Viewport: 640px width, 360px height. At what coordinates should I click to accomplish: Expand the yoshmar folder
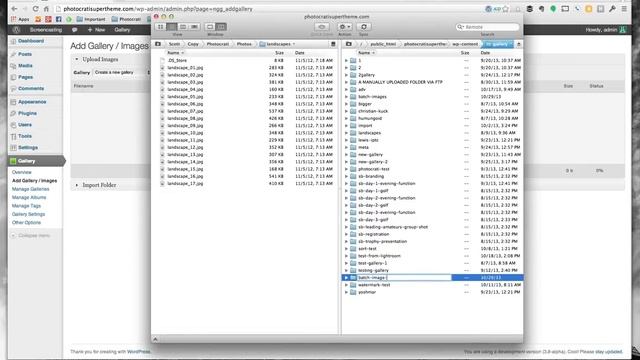(x=347, y=292)
